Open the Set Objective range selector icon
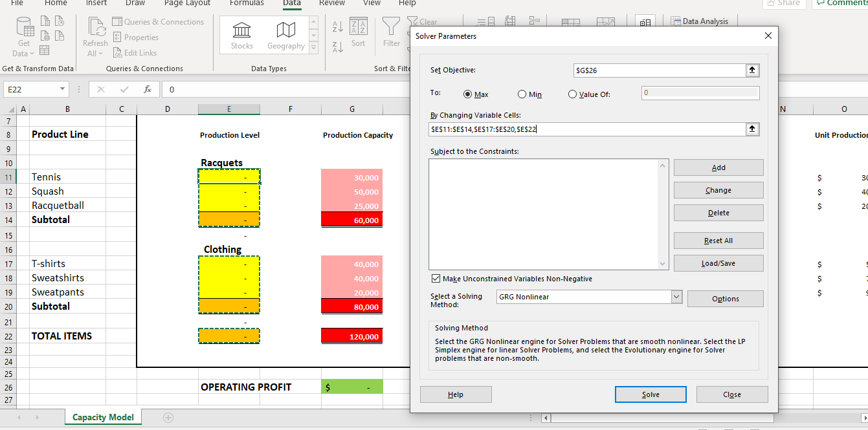Viewport: 868px width, 430px height. point(752,70)
